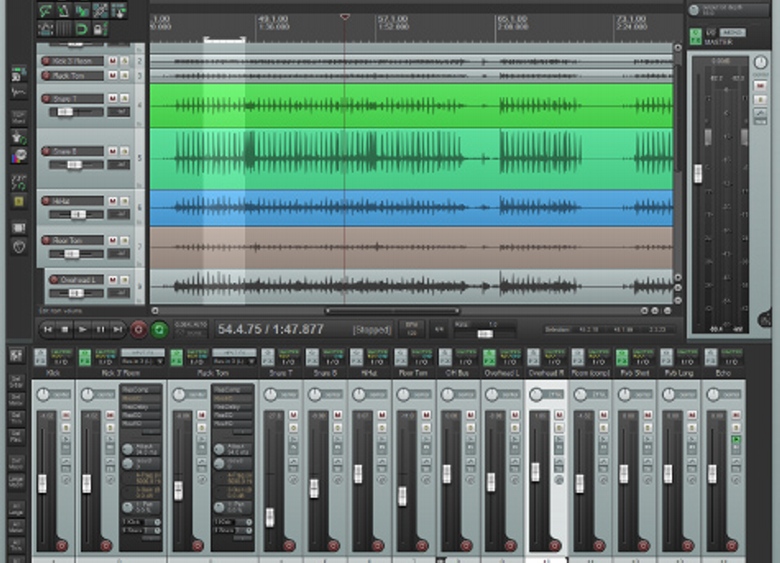Select the Overhead R mixer channel

pyautogui.click(x=545, y=372)
